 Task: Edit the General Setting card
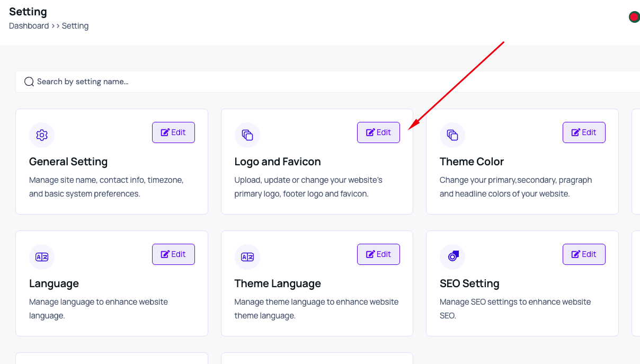173,132
